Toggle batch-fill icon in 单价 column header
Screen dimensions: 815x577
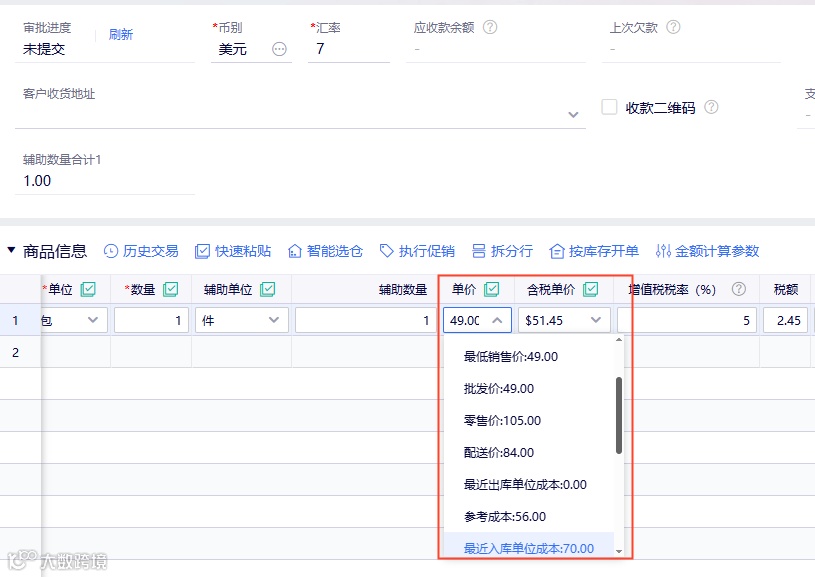click(491, 289)
